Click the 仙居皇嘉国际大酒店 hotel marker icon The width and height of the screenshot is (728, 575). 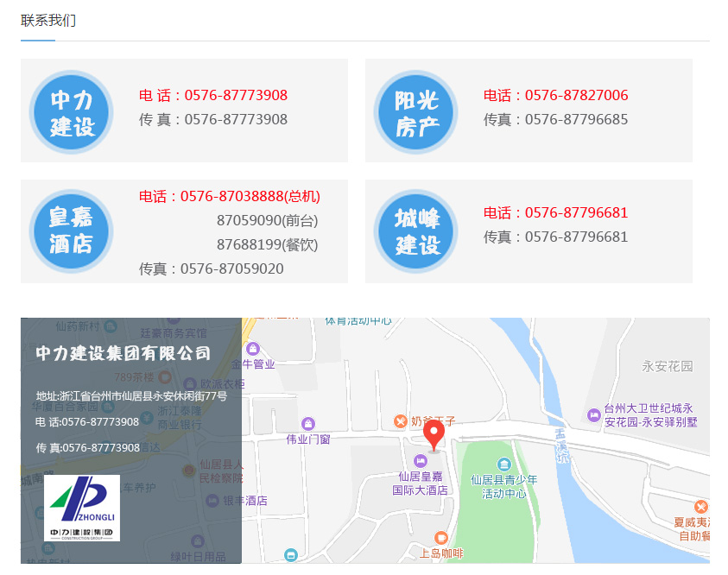421,460
